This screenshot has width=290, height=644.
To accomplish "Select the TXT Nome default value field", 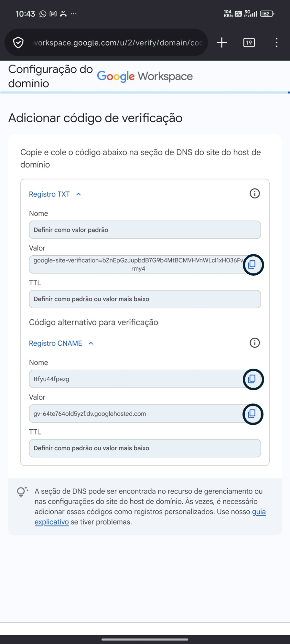I will [145, 230].
